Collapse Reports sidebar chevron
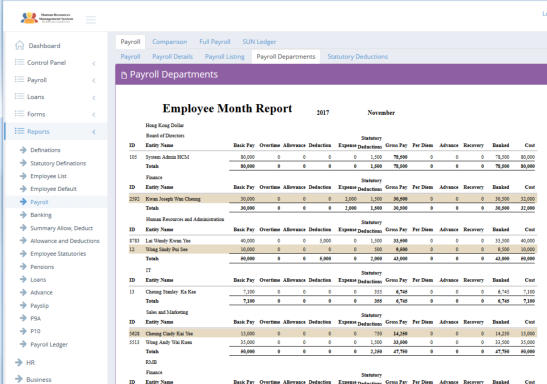The height and width of the screenshot is (384, 547). 93,132
